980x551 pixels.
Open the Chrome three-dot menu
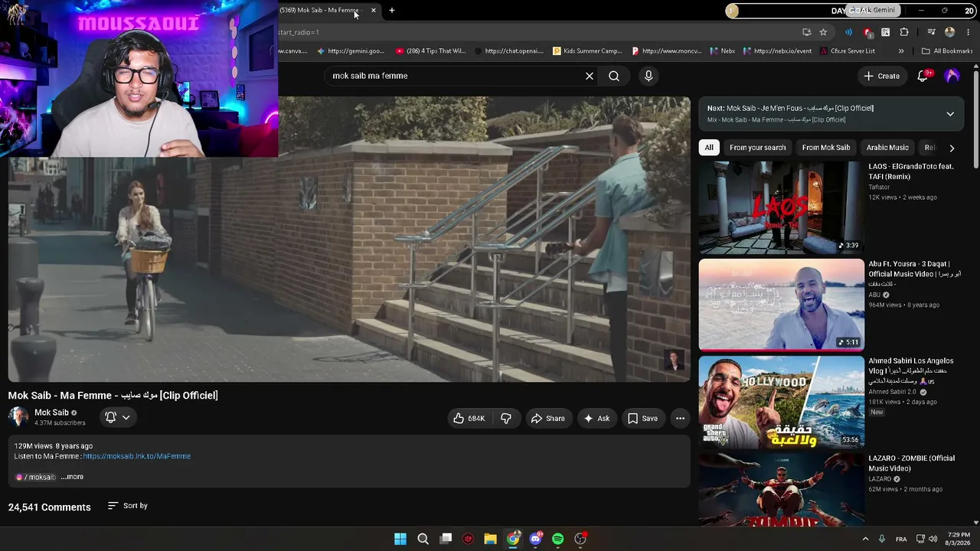click(x=969, y=32)
